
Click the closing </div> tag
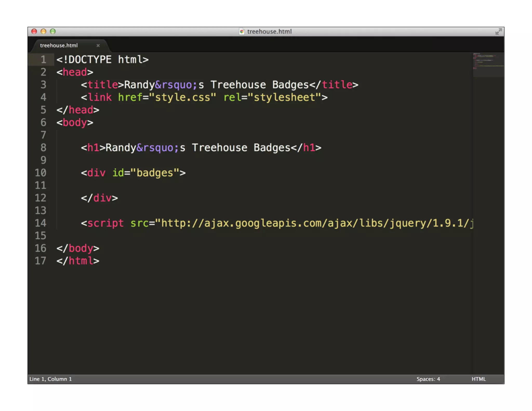tap(99, 198)
